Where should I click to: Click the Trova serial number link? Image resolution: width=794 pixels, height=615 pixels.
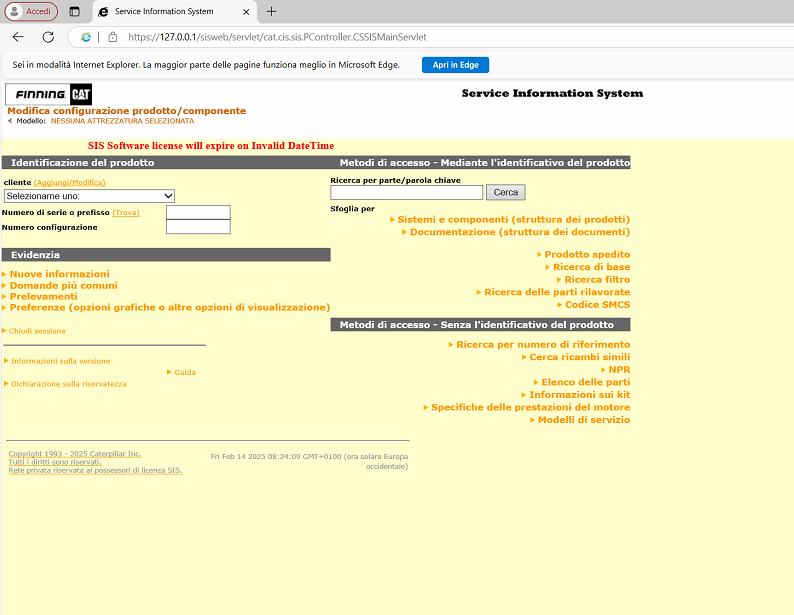click(126, 212)
